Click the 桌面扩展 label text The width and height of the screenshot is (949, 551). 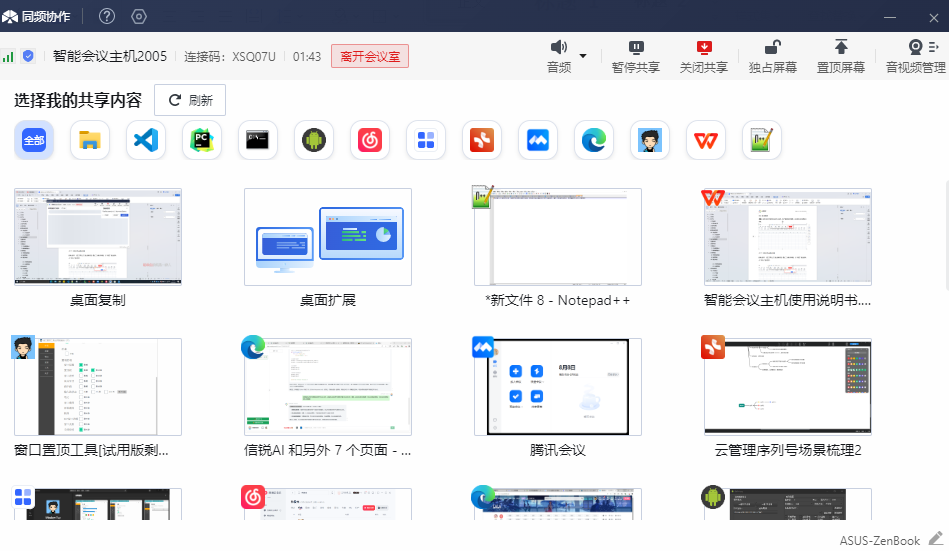[x=328, y=300]
